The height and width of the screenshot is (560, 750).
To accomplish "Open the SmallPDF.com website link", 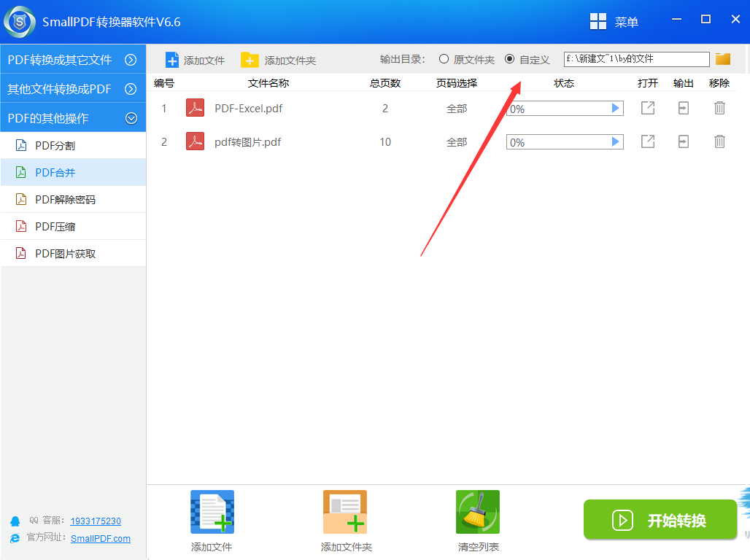I will coord(101,538).
